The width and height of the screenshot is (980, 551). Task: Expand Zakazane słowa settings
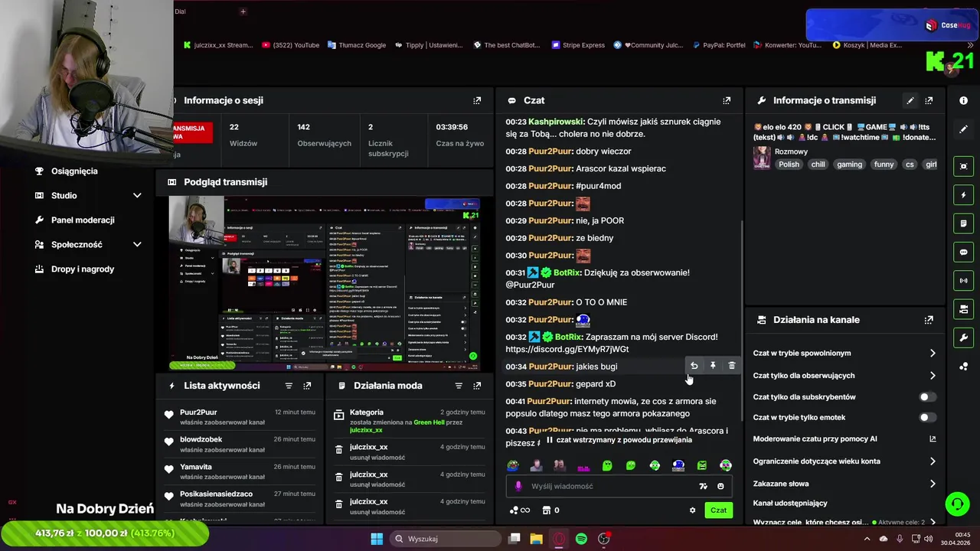tap(933, 484)
